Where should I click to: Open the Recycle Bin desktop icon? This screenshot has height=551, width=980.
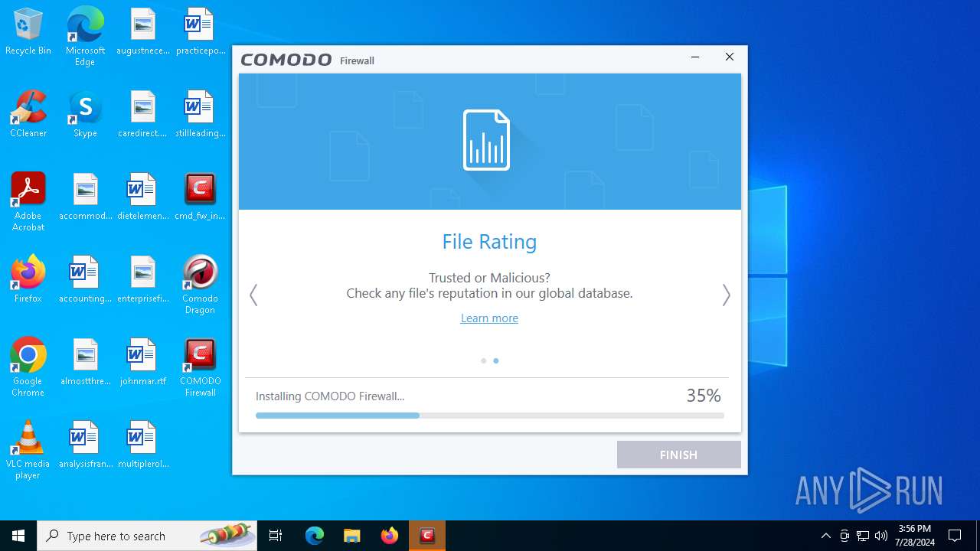tap(28, 31)
